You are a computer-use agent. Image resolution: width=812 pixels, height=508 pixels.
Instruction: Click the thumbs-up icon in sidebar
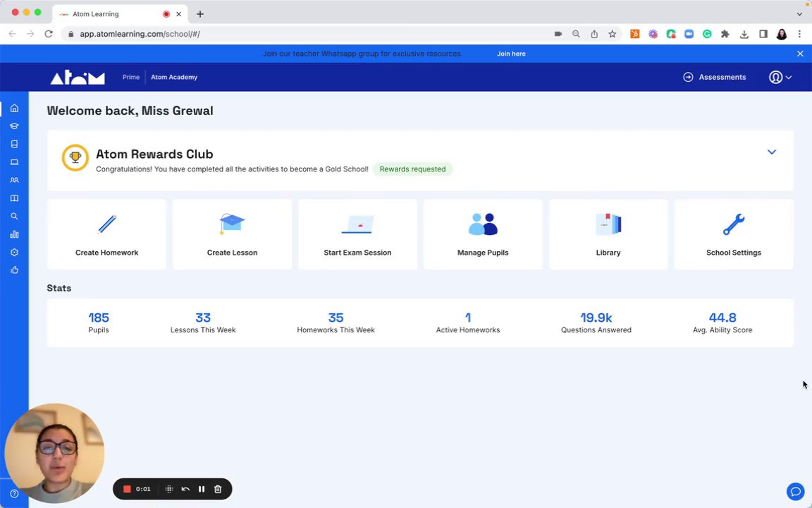pos(15,270)
